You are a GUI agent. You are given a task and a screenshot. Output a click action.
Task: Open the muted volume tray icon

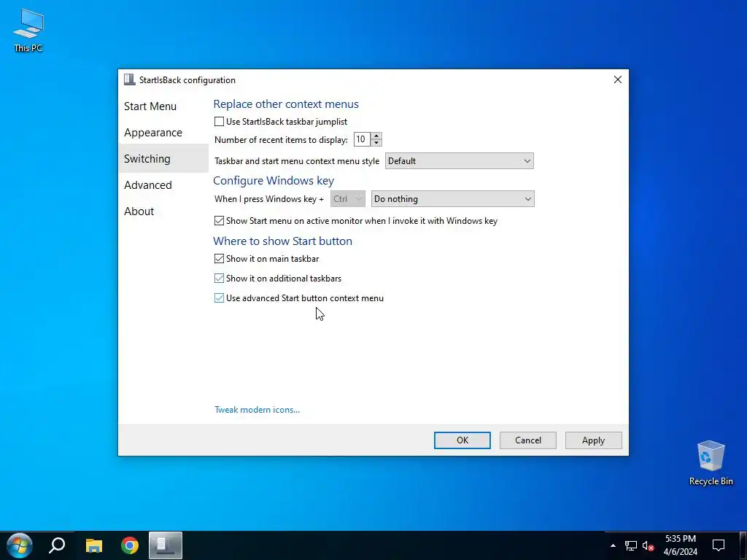click(648, 545)
